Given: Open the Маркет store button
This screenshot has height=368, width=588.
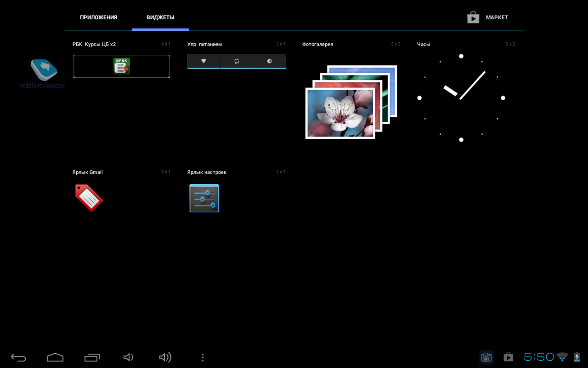Looking at the screenshot, I should click(x=488, y=17).
